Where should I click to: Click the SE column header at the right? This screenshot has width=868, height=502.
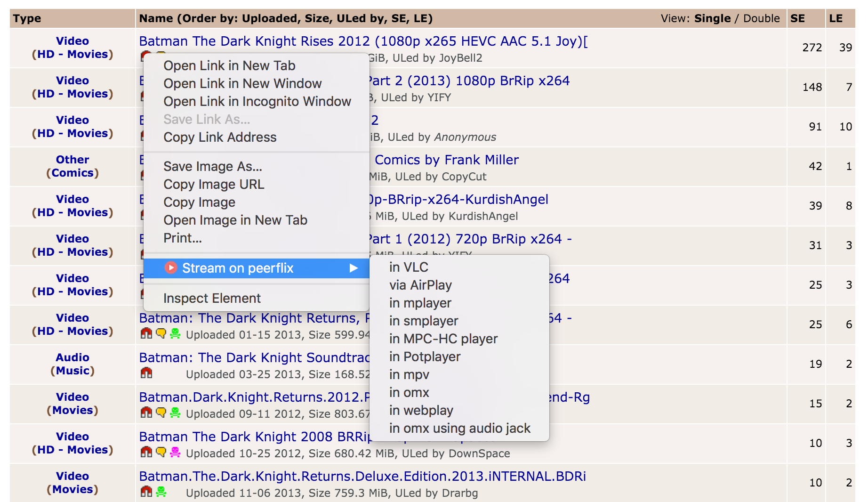[x=797, y=18]
